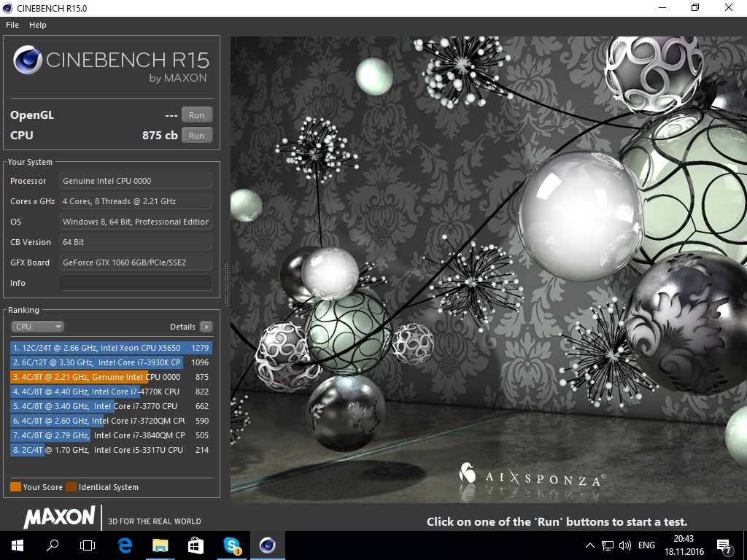This screenshot has width=747, height=560.
Task: Select ranking row 2 Core i7-3930K
Action: (111, 362)
